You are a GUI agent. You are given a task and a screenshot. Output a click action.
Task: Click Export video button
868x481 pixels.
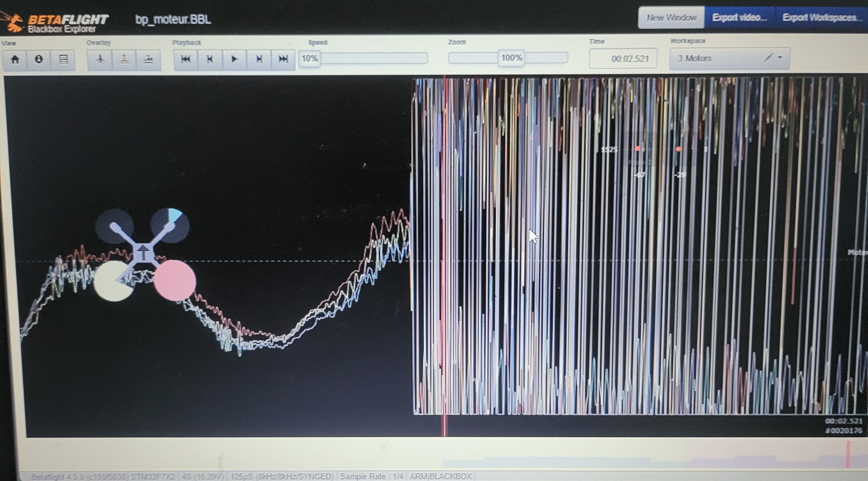[739, 18]
